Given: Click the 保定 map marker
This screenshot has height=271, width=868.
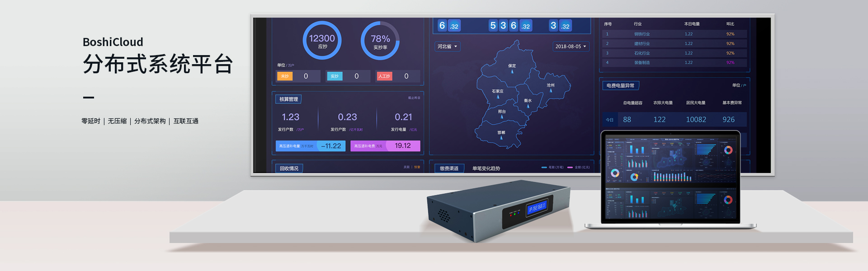Looking at the screenshot, I should tap(512, 71).
